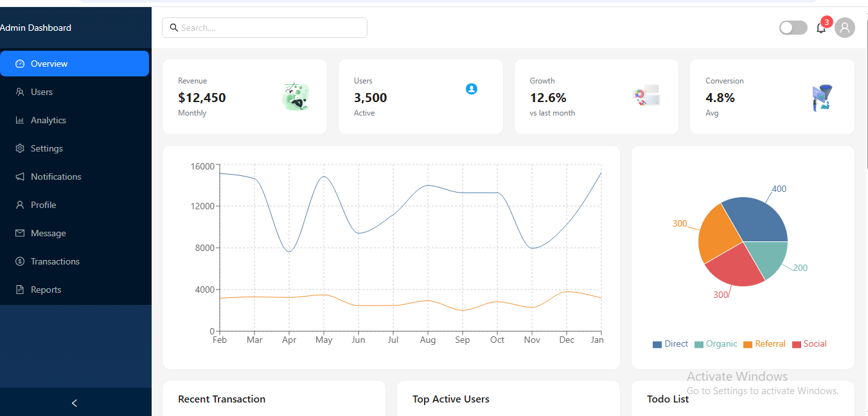Click inside the Search input field
This screenshot has width=868, height=416.
(x=270, y=28)
